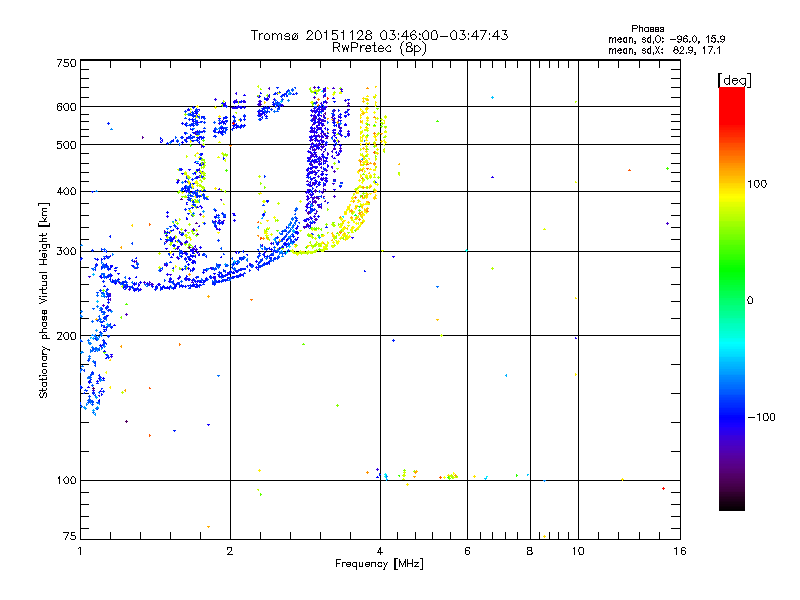Click the red top of the color bar
This screenshot has height=600, width=800.
[732, 97]
